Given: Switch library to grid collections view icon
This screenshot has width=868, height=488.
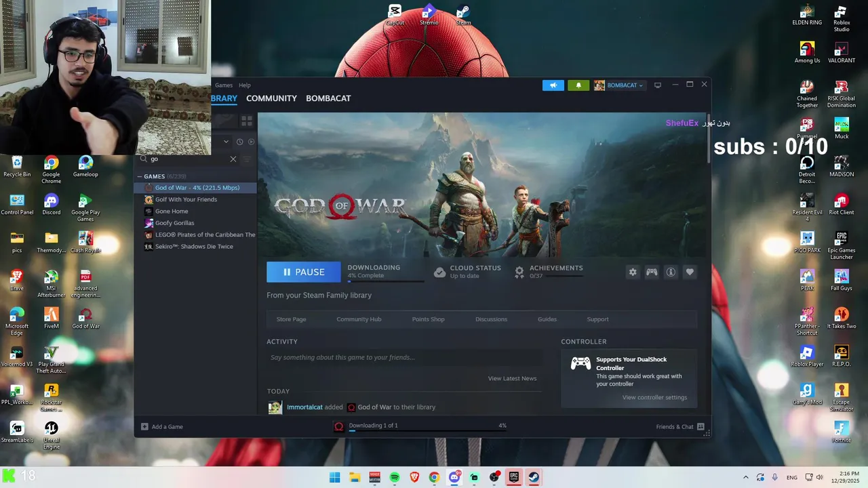Looking at the screenshot, I should pos(247,121).
